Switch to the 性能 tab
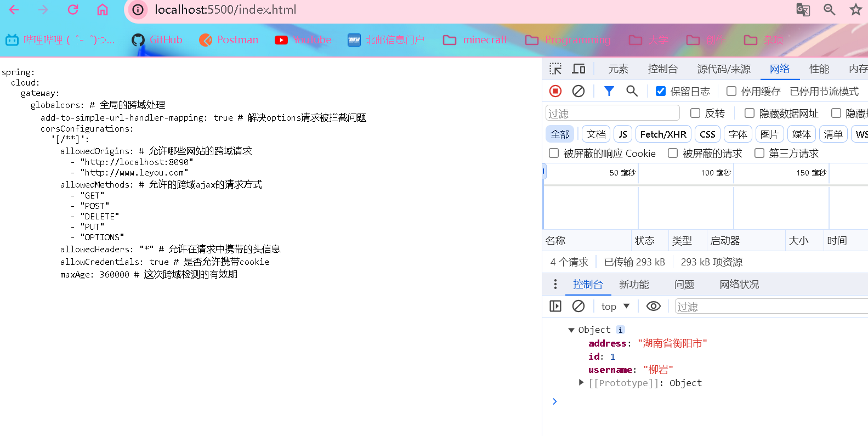868x436 pixels. coord(819,69)
